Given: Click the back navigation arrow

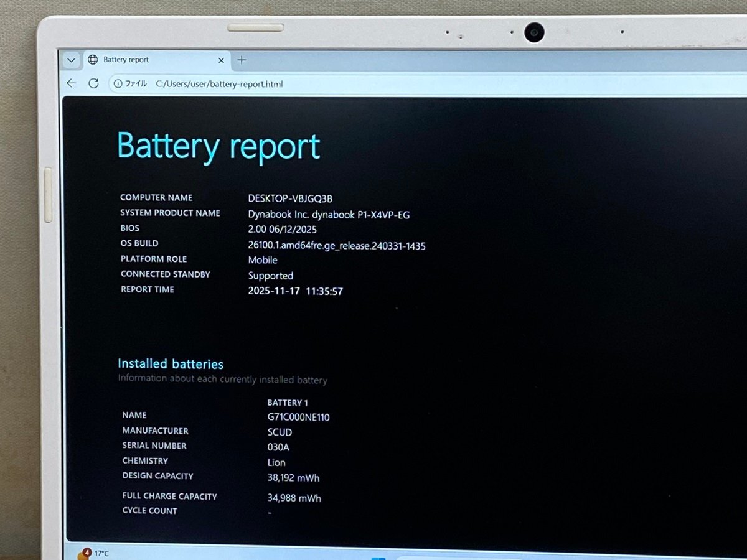Looking at the screenshot, I should pos(71,82).
